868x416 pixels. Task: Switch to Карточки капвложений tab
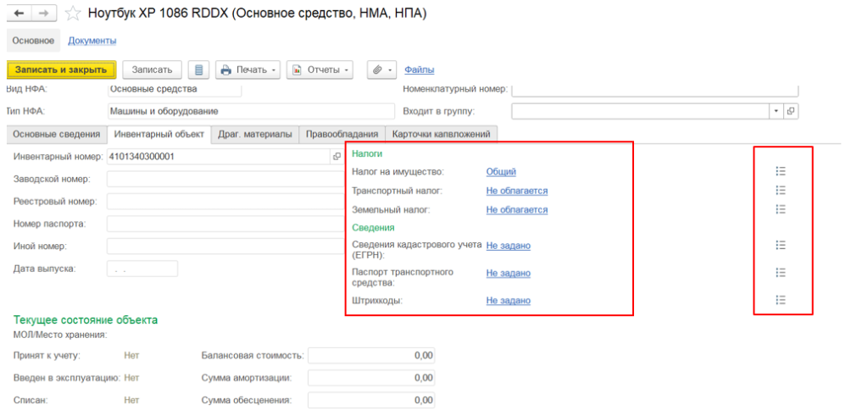[441, 134]
